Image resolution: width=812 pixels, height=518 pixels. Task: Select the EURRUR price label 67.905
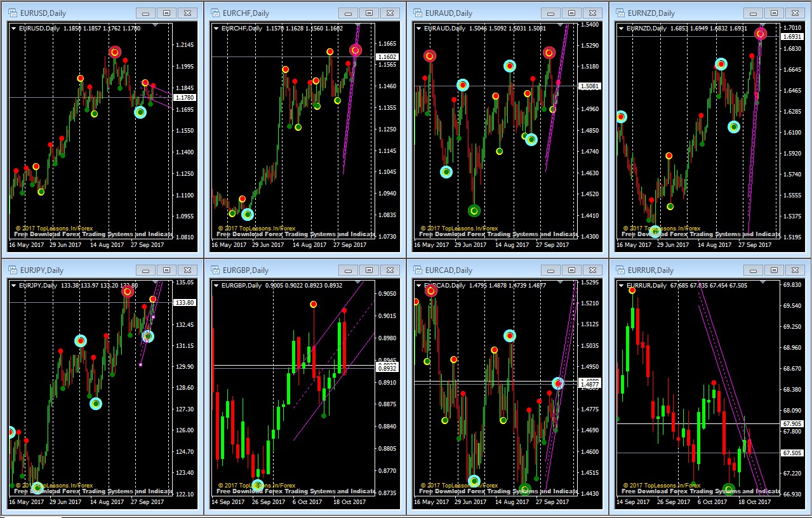[x=793, y=423]
